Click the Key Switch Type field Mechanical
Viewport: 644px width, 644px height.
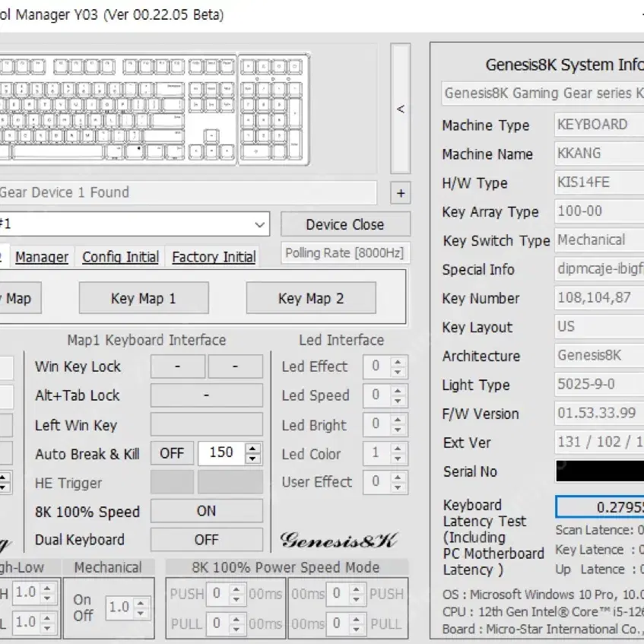click(x=599, y=240)
